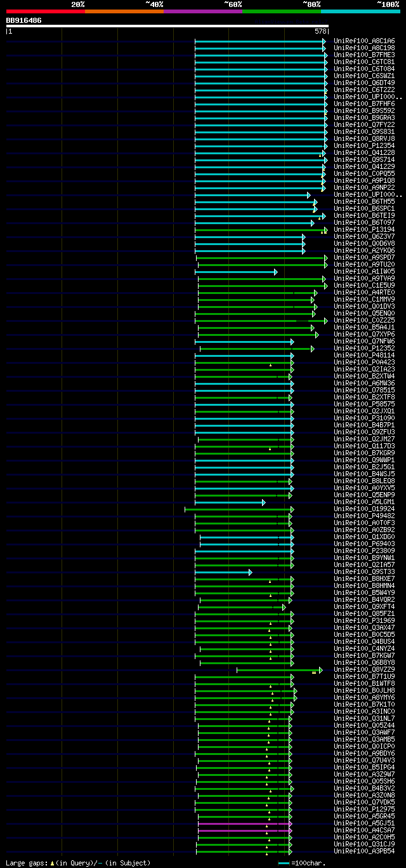The width and height of the screenshot is (406, 868).
Task: Select the label UniRef100_B7FHF6
Action: click(x=364, y=103)
